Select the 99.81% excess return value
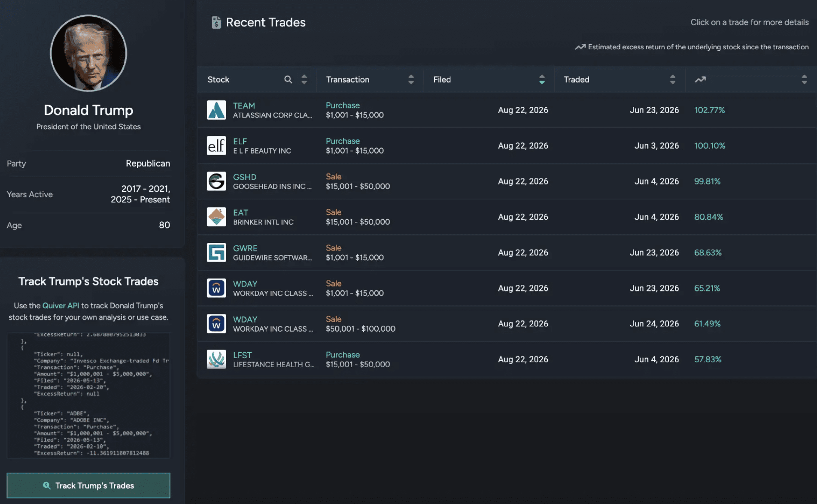This screenshot has width=817, height=504. pyautogui.click(x=707, y=181)
